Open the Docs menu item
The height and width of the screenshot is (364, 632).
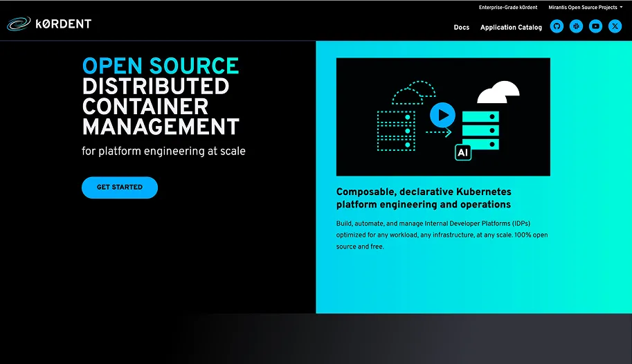tap(462, 28)
